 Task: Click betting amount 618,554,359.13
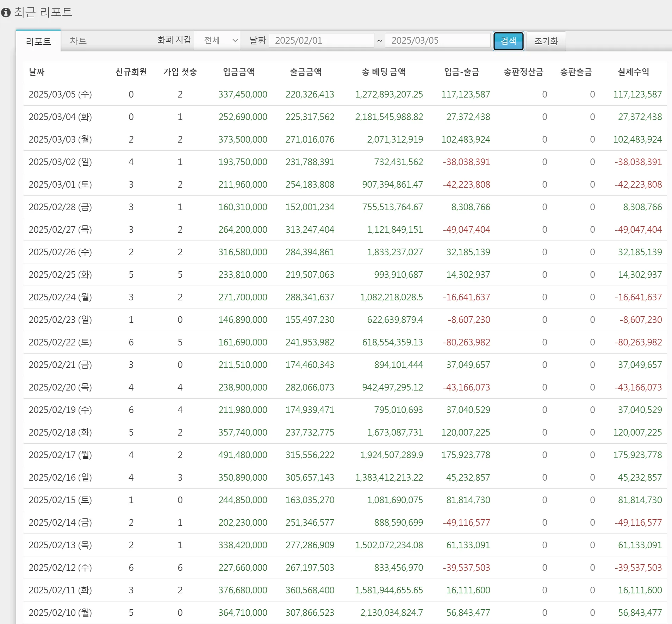click(392, 342)
